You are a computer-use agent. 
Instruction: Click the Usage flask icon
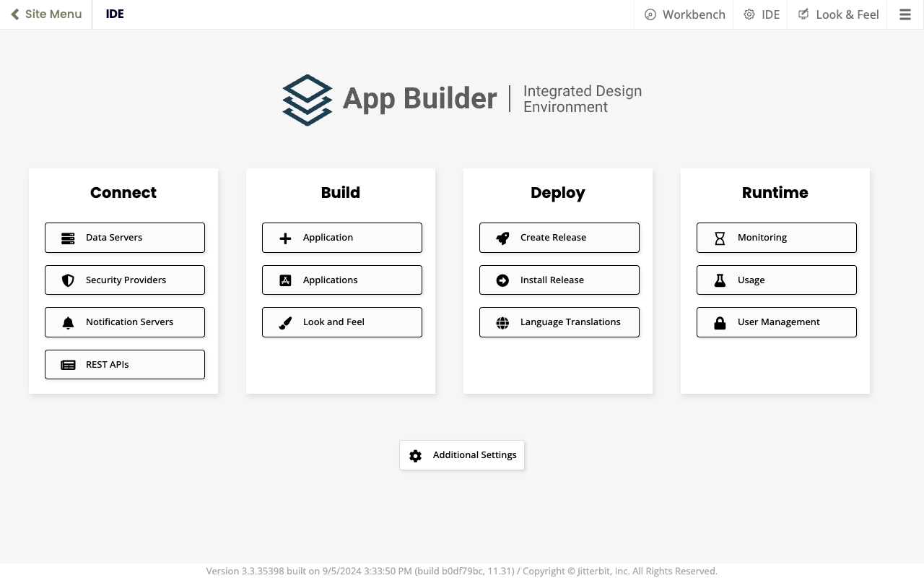point(720,280)
